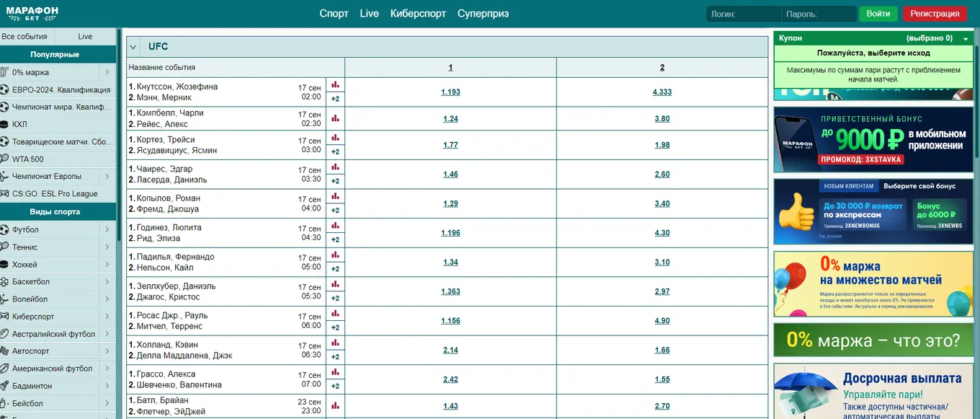
Task: Open statistics icon for Годинез vs Рид
Action: [335, 225]
